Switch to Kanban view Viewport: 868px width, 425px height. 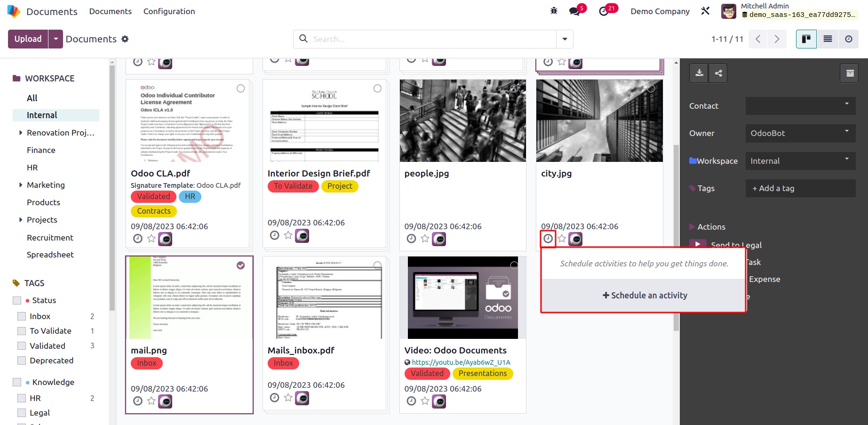(x=806, y=39)
